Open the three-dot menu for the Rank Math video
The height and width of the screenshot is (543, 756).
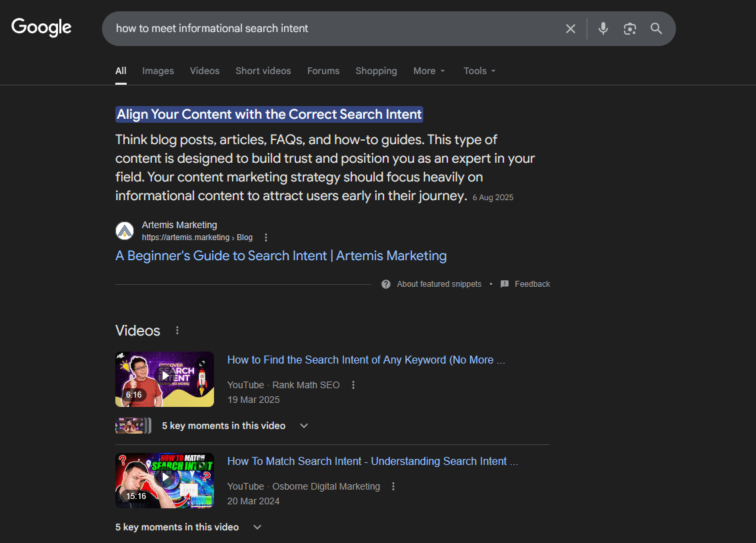click(353, 385)
